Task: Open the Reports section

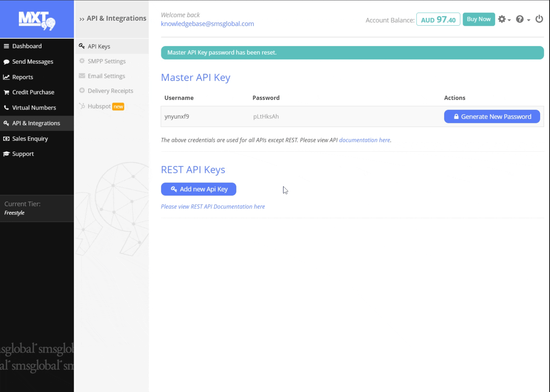Action: [23, 77]
